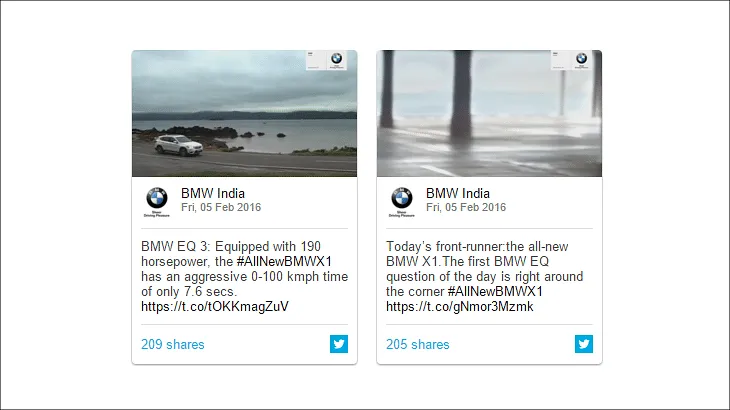730x410 pixels.
Task: Click the 205 shares count
Action: coord(418,344)
